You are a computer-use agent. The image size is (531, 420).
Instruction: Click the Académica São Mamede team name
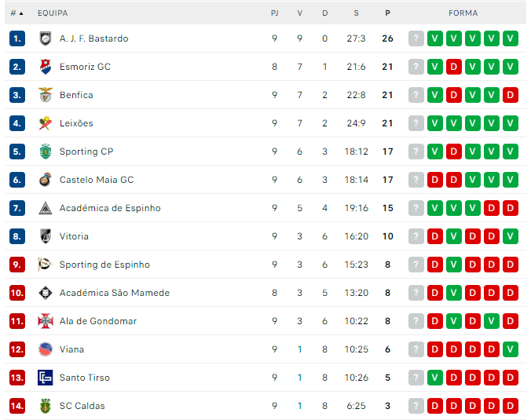(x=115, y=293)
